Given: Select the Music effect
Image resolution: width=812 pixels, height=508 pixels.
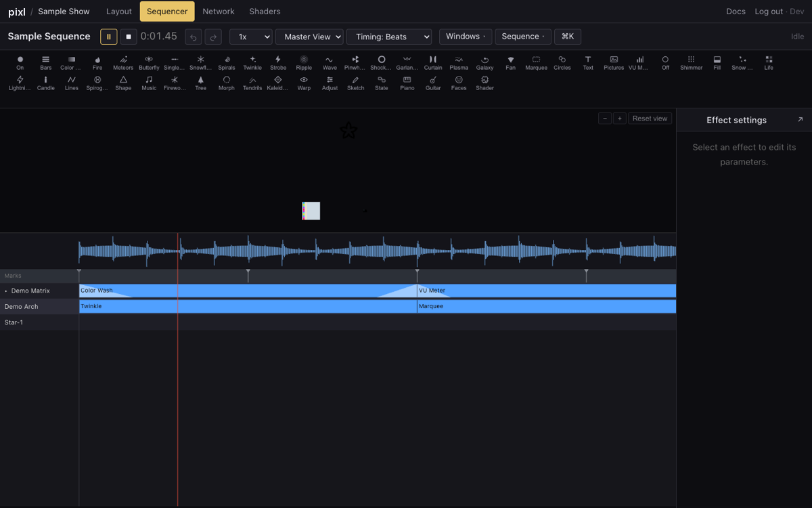Looking at the screenshot, I should point(149,83).
